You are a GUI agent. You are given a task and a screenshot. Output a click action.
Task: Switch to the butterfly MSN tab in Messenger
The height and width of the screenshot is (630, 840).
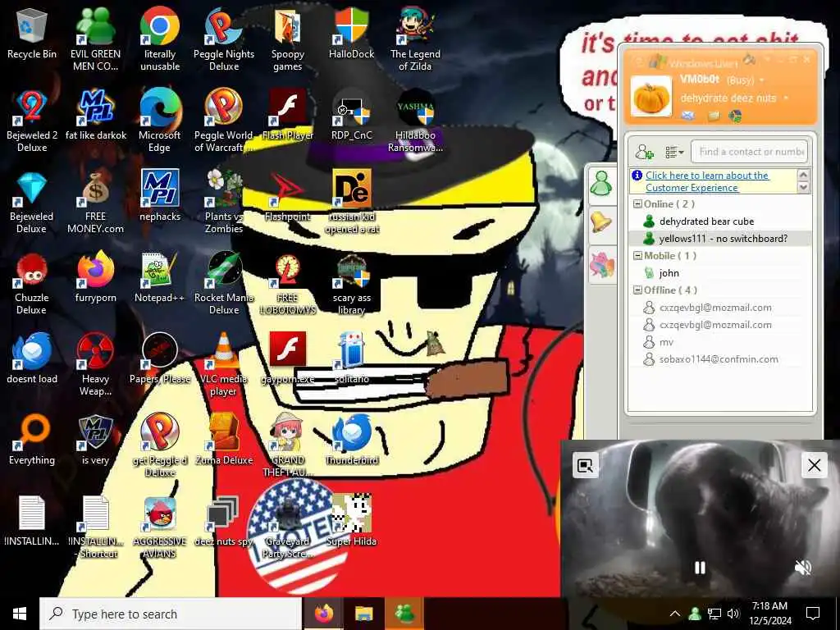coord(601,264)
